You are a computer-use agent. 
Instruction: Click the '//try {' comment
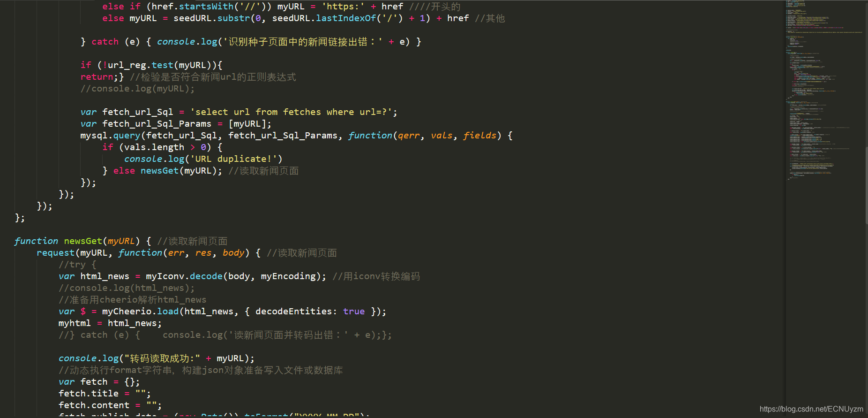(x=77, y=265)
